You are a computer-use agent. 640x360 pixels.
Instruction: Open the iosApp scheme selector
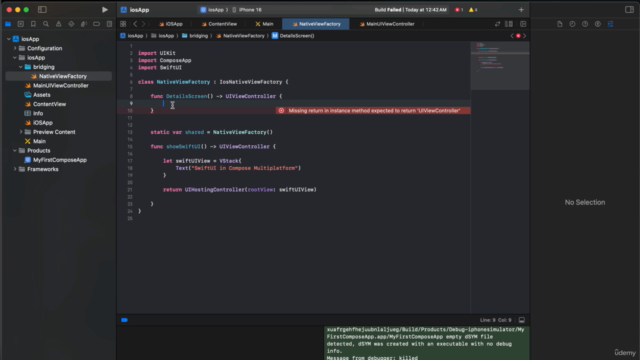[212, 10]
